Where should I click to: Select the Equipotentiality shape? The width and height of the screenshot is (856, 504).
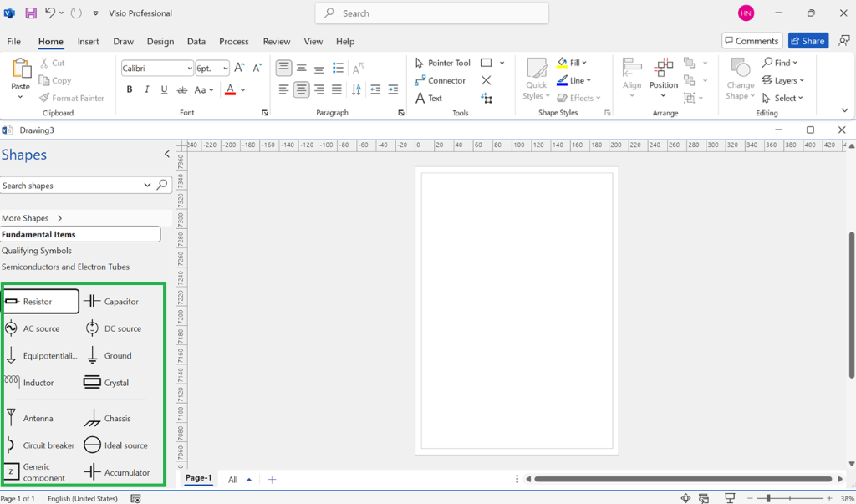pyautogui.click(x=40, y=355)
